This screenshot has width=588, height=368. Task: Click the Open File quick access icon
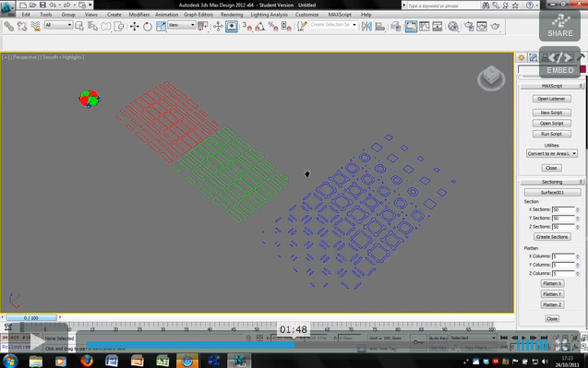tap(32, 6)
